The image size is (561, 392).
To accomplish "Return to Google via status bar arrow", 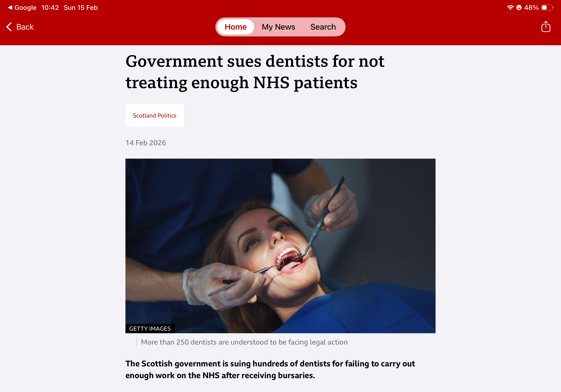I will click(x=10, y=8).
